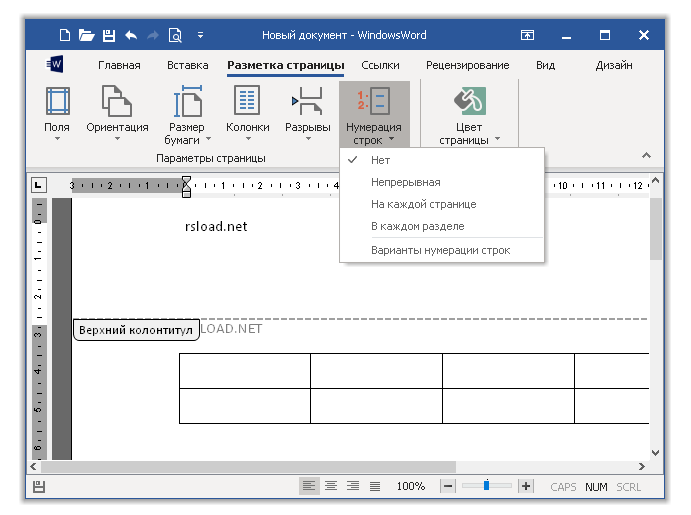Click the Ориентация page orientation icon
Image resolution: width=691 pixels, height=515 pixels.
[117, 102]
